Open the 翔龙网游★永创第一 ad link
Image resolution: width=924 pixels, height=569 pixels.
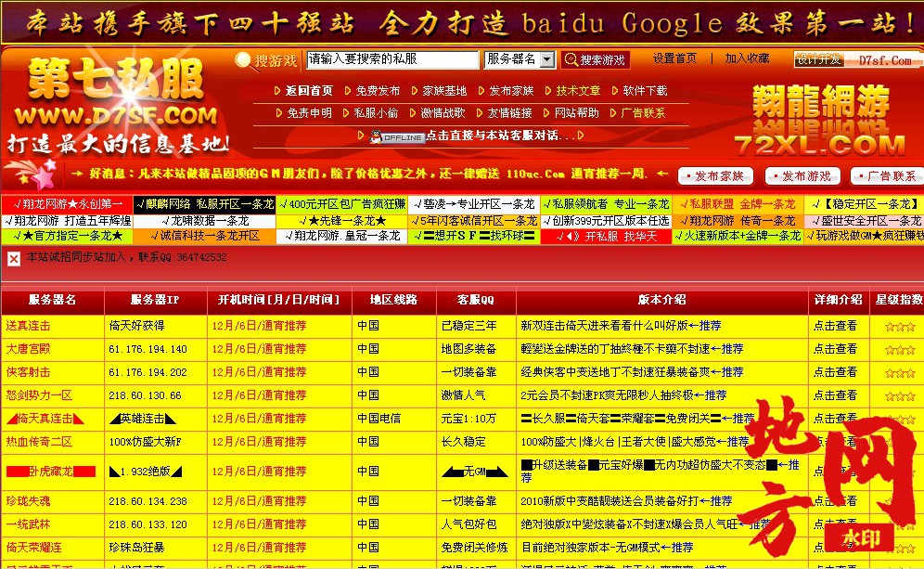[x=67, y=204]
